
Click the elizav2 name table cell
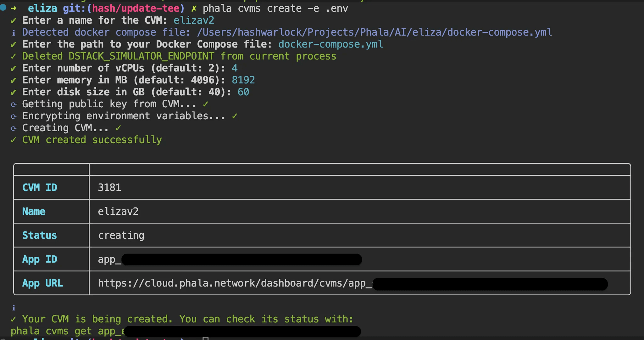(x=118, y=212)
